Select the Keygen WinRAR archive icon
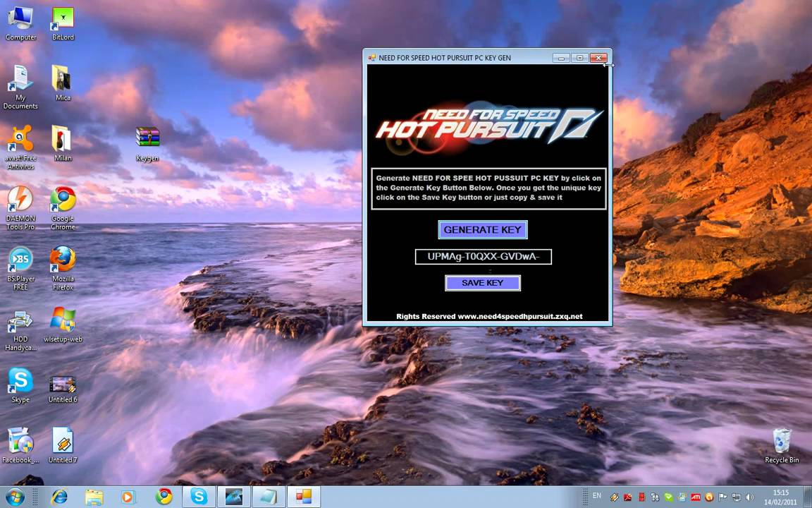Screen dimensions: 812x508 pos(147,144)
